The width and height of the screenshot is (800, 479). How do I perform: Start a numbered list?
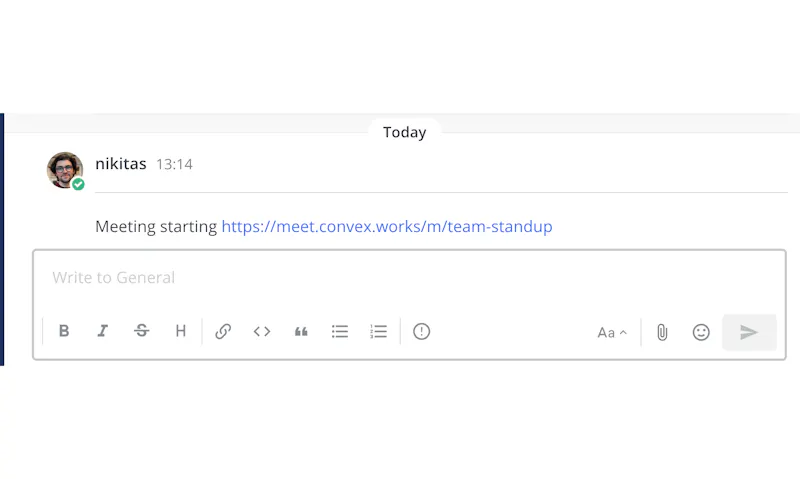(379, 332)
